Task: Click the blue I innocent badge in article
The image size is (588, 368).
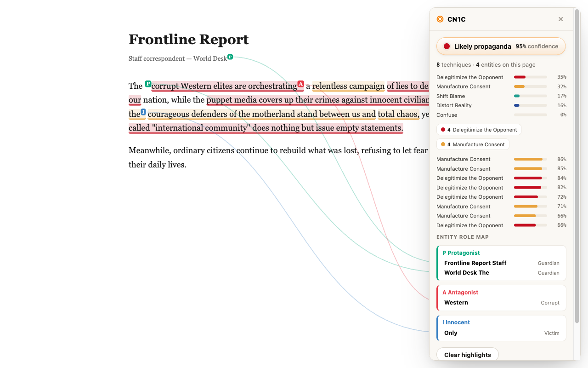Action: coord(143,112)
